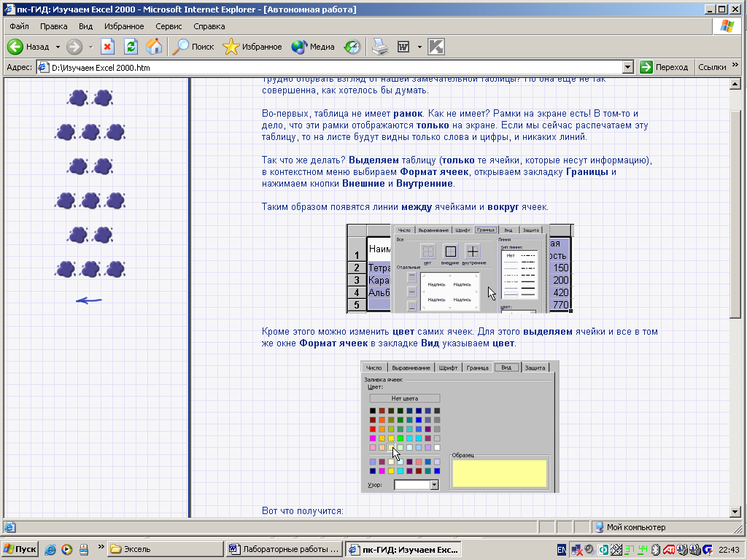Open the Поиск search pane

tap(193, 47)
